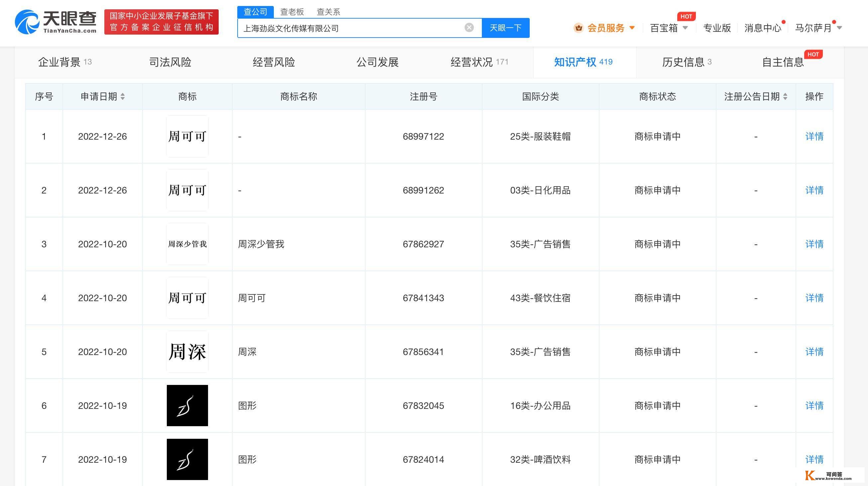This screenshot has height=486, width=868.
Task: Open the 周可可 trademark image in row 4
Action: 187,298
